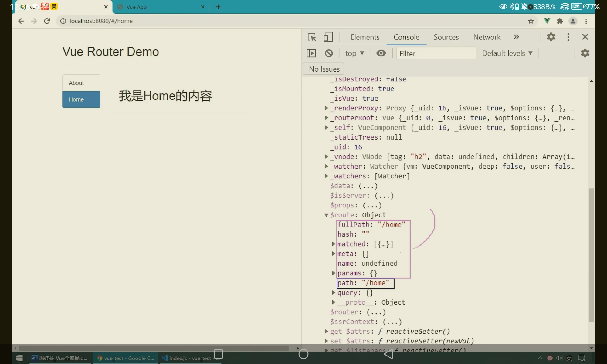This screenshot has width=607, height=364.
Task: Open the top context dropdown
Action: 354,53
